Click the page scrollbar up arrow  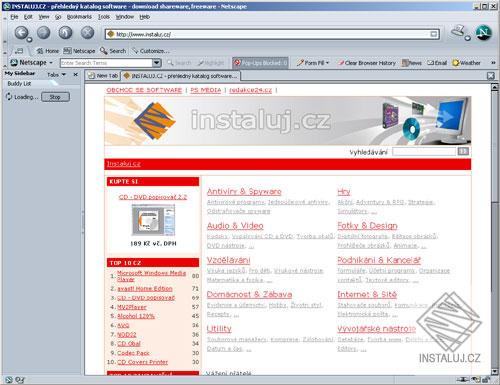(x=495, y=87)
